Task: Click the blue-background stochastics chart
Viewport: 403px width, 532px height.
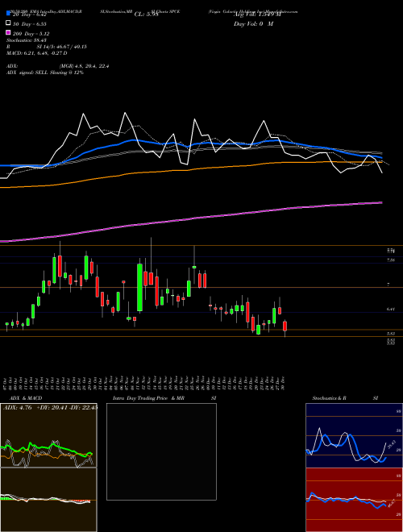Action: (354, 435)
